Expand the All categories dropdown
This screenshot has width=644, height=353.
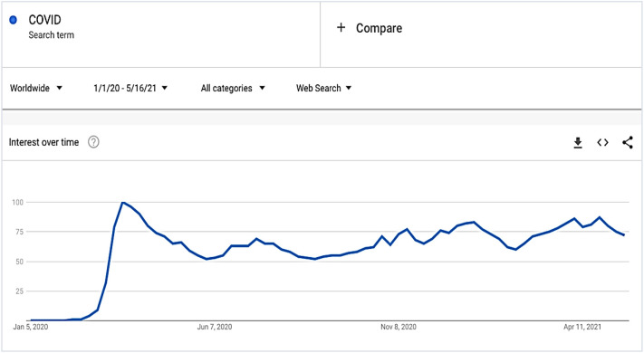click(x=233, y=88)
